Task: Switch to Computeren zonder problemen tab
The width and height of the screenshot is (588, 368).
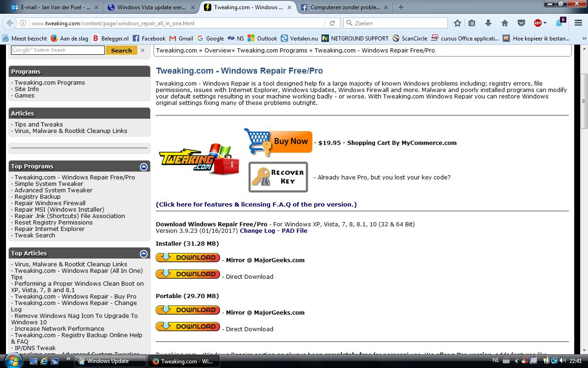Action: tap(344, 7)
